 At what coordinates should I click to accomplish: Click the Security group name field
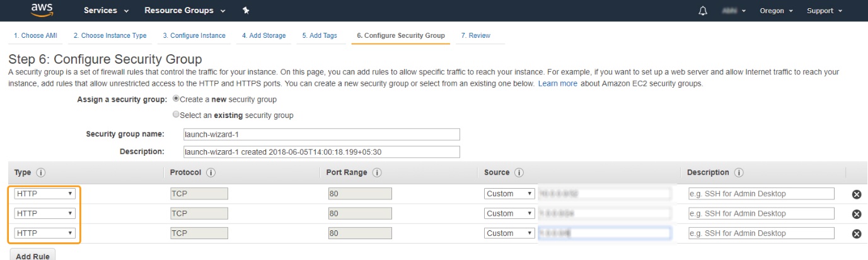click(320, 134)
